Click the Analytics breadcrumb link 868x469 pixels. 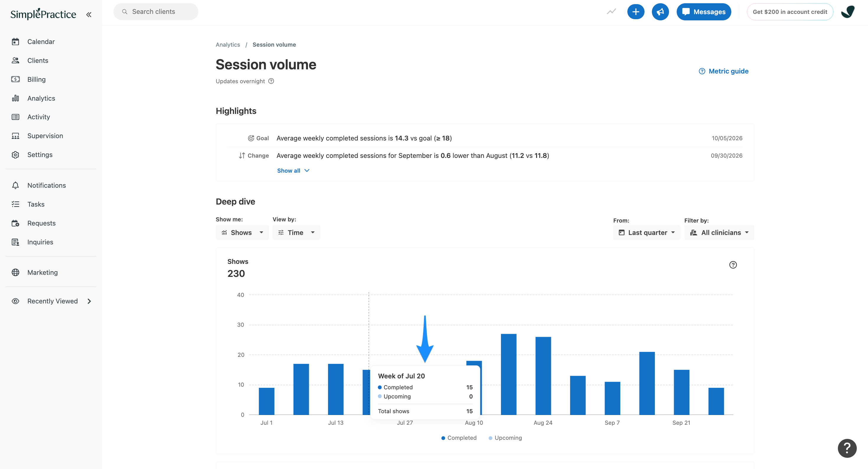tap(228, 45)
